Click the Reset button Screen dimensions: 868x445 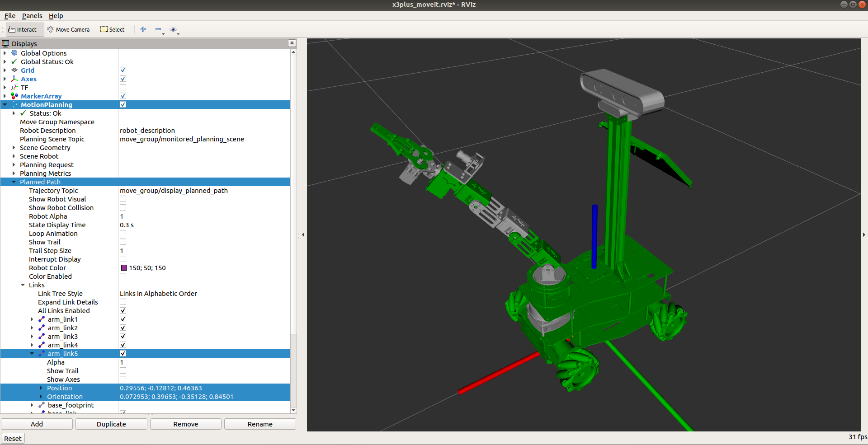tap(13, 438)
